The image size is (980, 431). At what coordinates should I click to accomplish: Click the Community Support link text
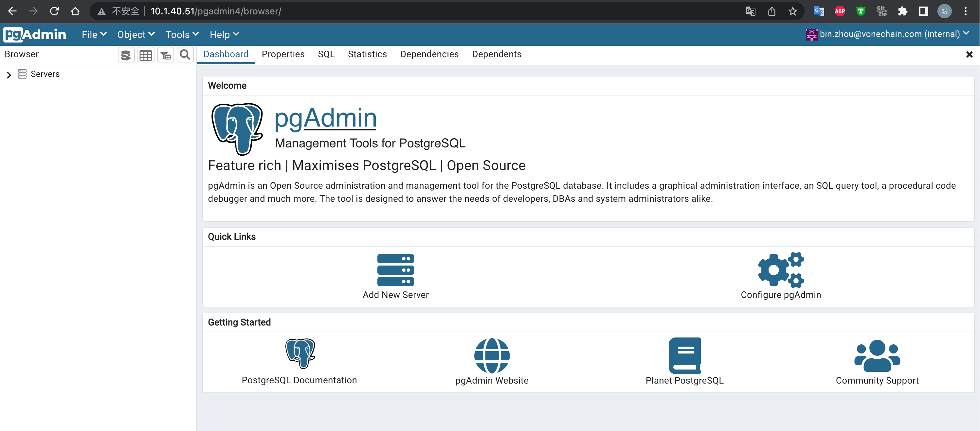[877, 380]
